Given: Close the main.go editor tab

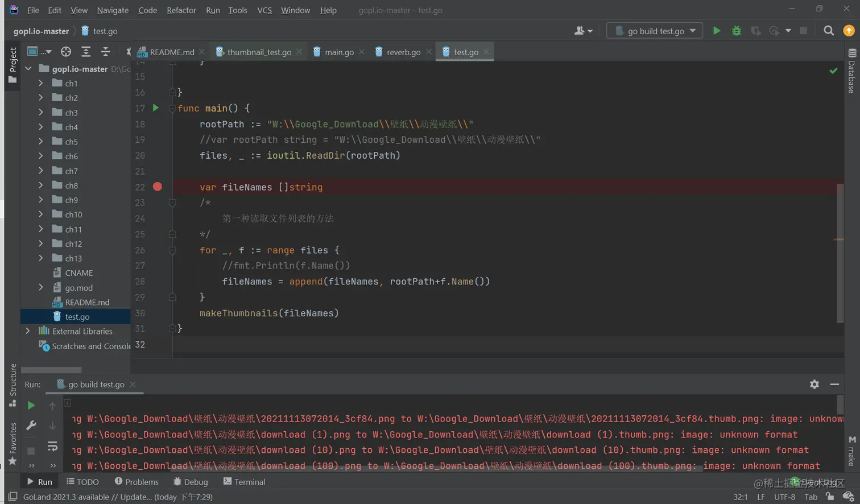Looking at the screenshot, I should [x=361, y=52].
